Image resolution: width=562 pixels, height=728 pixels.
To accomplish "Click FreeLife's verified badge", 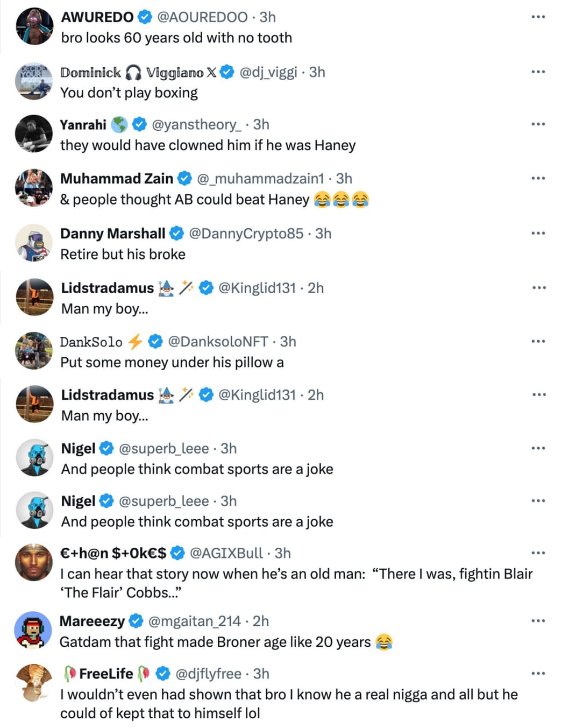I will 162,673.
